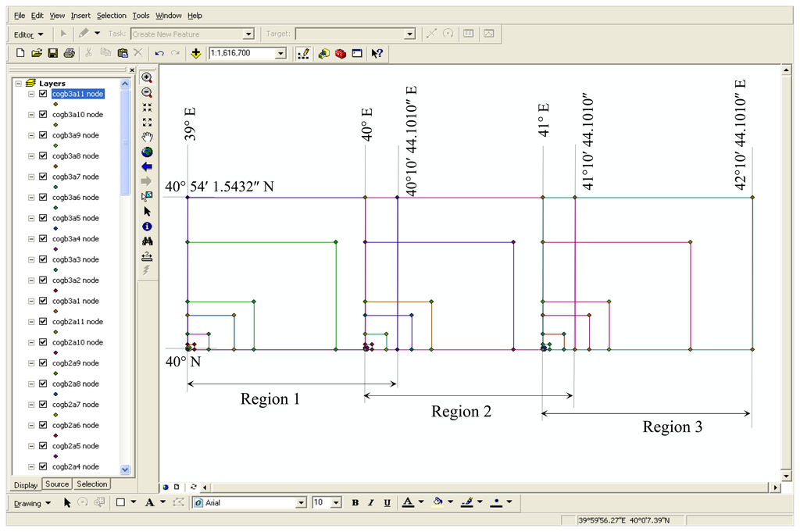Open the font size dropdown

click(336, 503)
